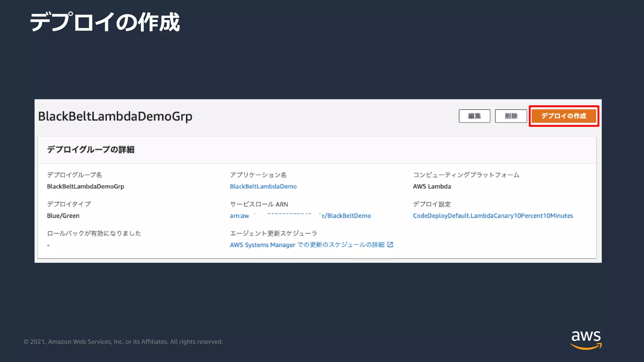Screen dimensions: 644x362
Task: Click the aws logo in the corner
Action: pos(586,340)
